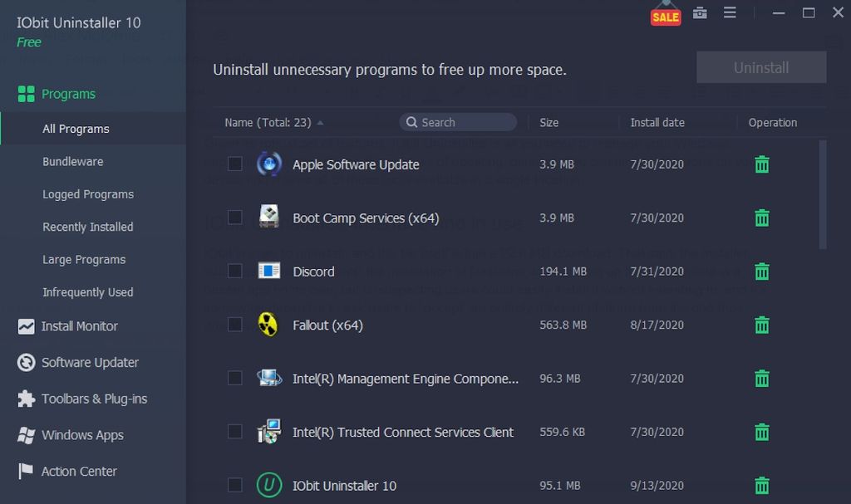Click the Uninstall button
Image resolution: width=851 pixels, height=504 pixels.
tap(760, 67)
